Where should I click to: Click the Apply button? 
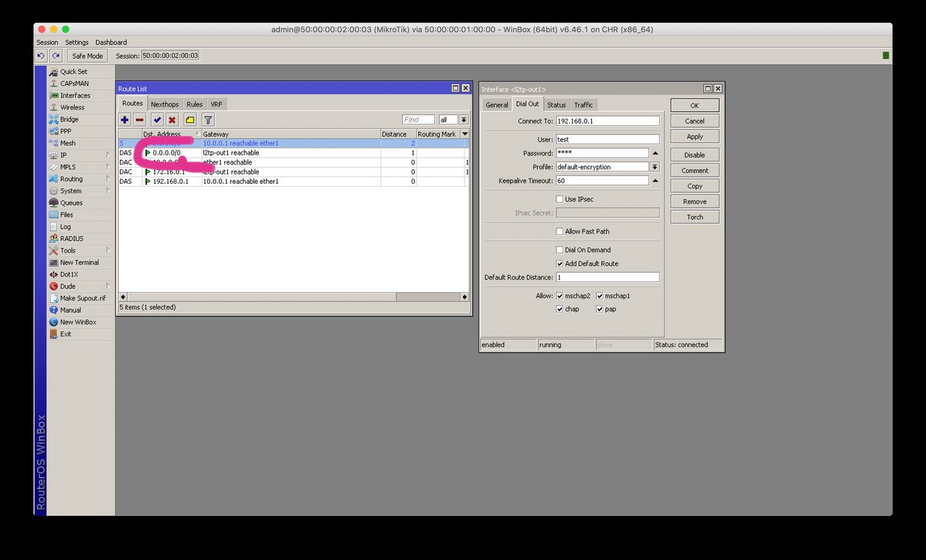tap(694, 137)
